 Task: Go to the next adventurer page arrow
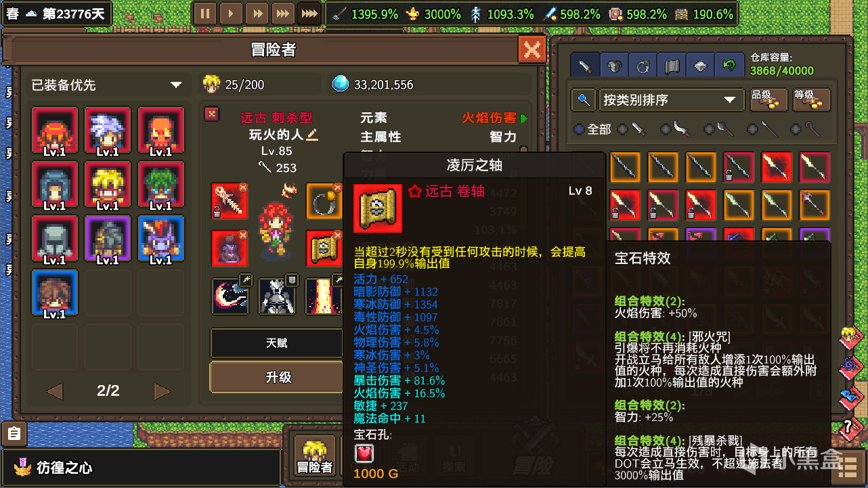point(162,391)
